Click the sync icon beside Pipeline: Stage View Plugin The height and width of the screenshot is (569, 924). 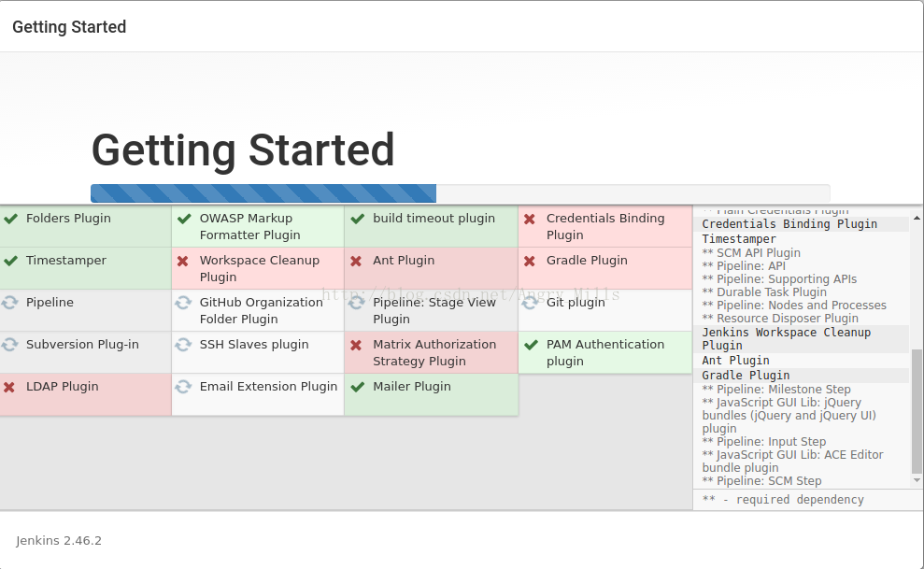(x=357, y=303)
